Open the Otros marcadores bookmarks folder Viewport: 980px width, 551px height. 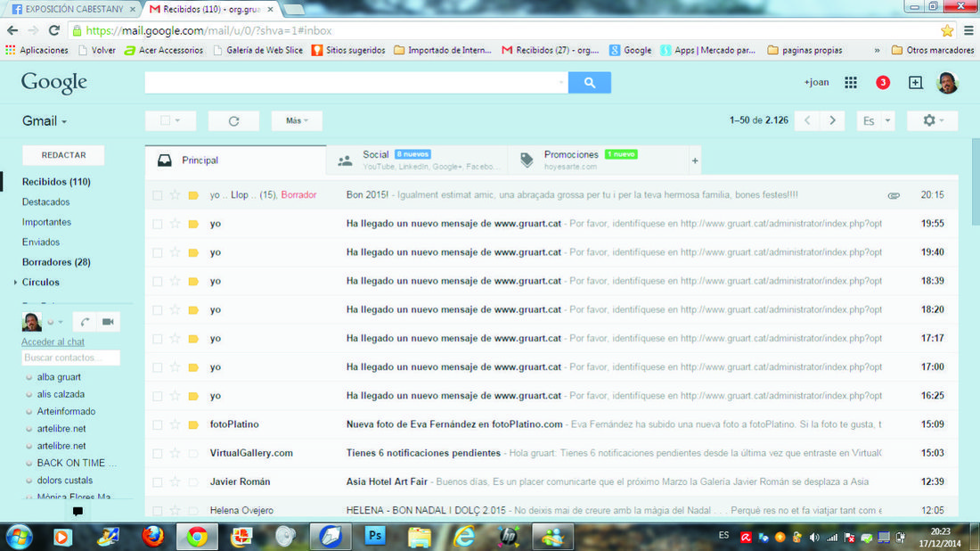tap(932, 50)
